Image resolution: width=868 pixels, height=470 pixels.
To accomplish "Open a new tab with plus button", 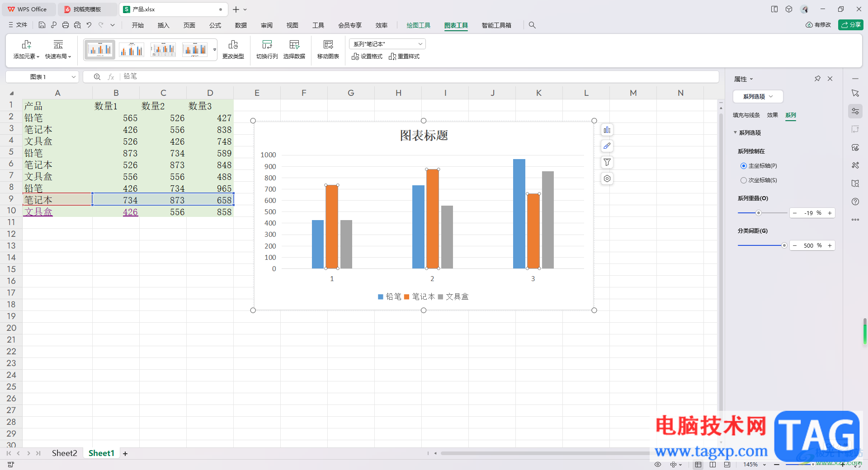I will click(236, 9).
